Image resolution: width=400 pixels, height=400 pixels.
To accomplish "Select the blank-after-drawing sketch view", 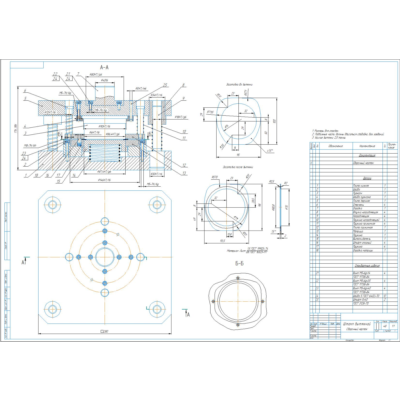I will point(228,206).
